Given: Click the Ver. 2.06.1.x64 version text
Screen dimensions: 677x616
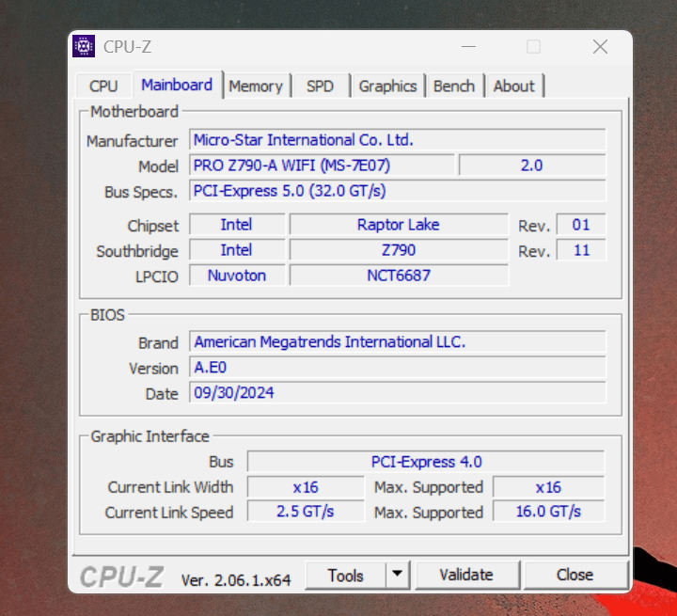Looking at the screenshot, I should click(x=236, y=580).
